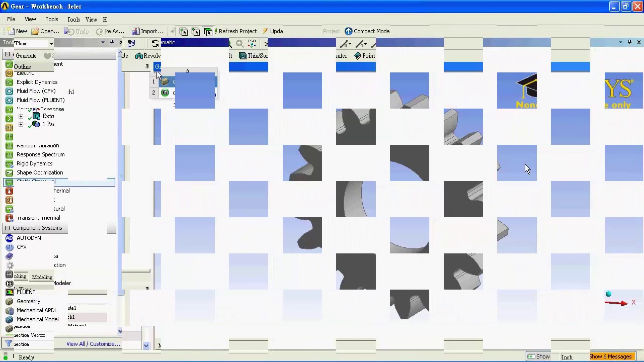
Task: Collapse the Component Systems section
Action: pos(7,228)
